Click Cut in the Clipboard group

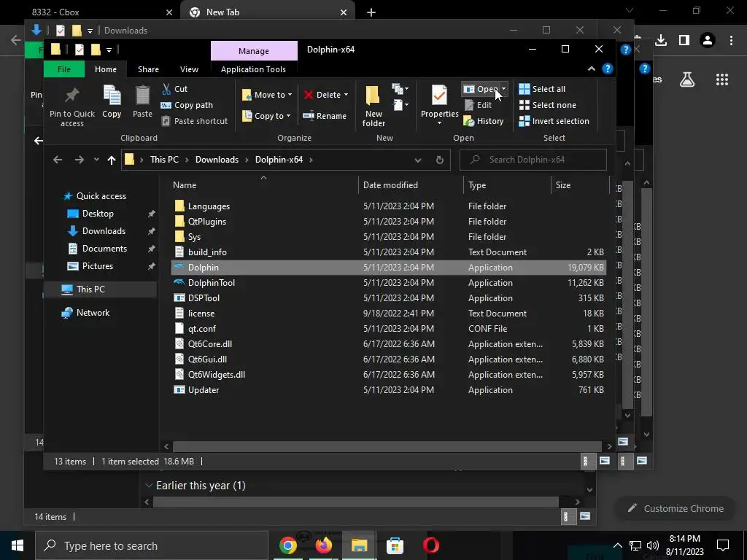tap(175, 89)
